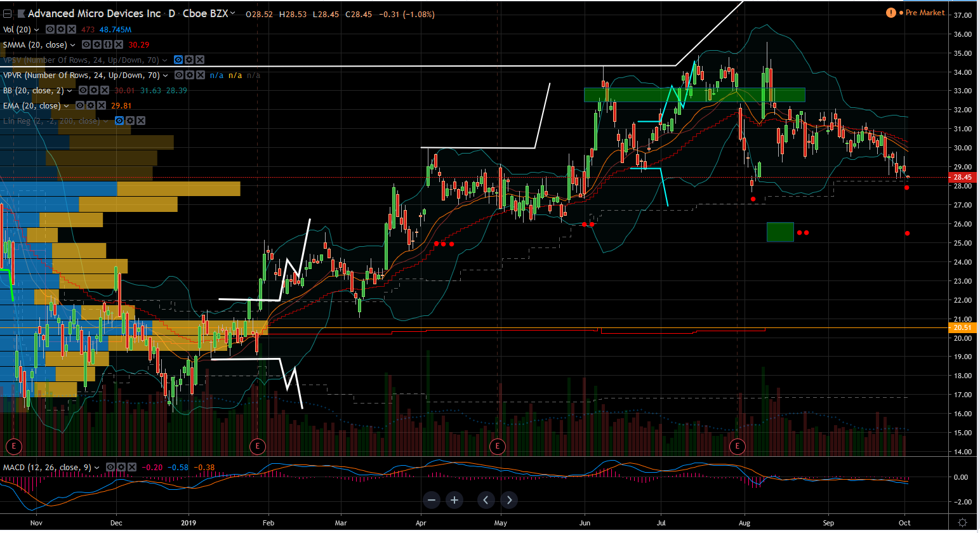Hide the SMMA (20, close) indicator
Image resolution: width=980 pixels, height=533 pixels.
(x=86, y=45)
